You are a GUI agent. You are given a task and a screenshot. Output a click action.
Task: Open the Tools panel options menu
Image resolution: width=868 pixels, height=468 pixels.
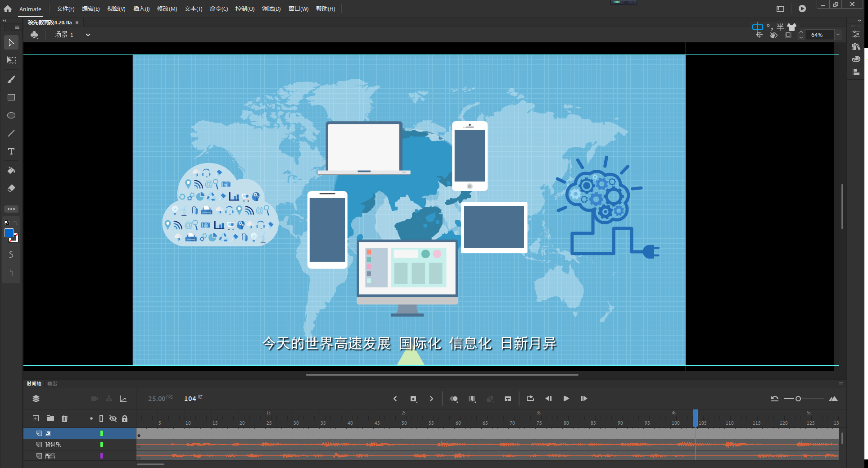[x=17, y=27]
